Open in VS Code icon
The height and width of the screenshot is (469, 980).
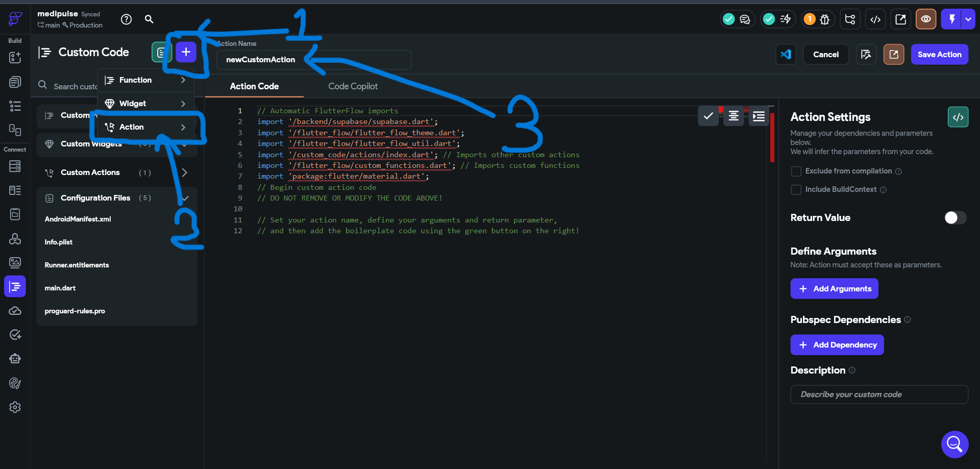point(786,55)
